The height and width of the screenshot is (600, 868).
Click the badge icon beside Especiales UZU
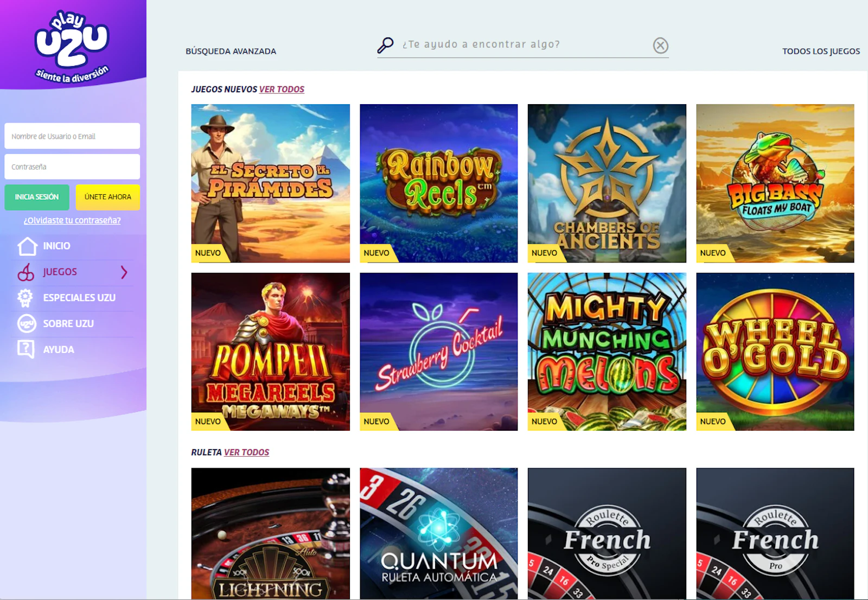pos(25,298)
